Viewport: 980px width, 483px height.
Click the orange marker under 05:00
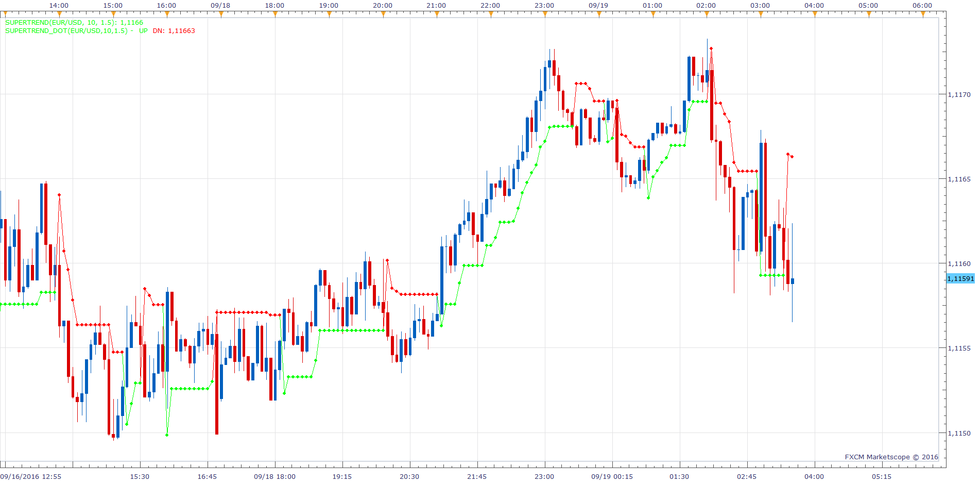pos(869,14)
